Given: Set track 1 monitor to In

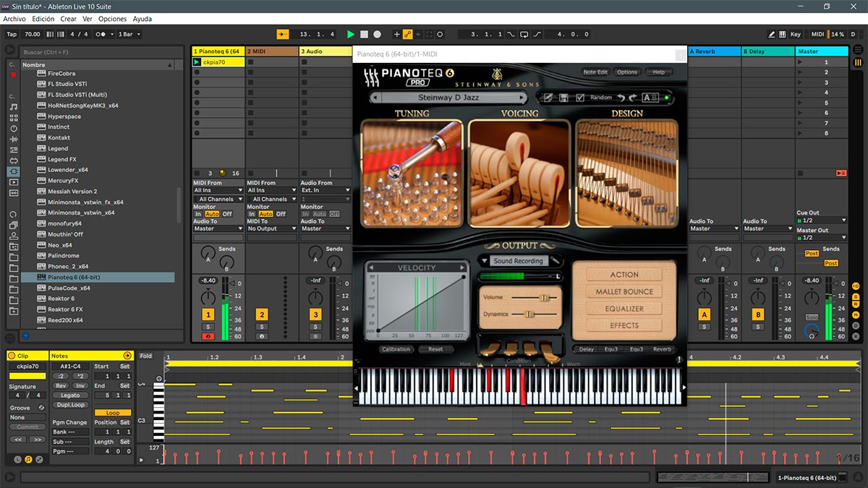Looking at the screenshot, I should 198,214.
